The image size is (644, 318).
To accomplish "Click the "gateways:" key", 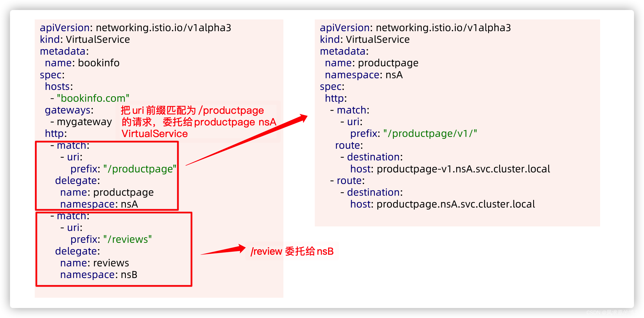I will point(69,110).
